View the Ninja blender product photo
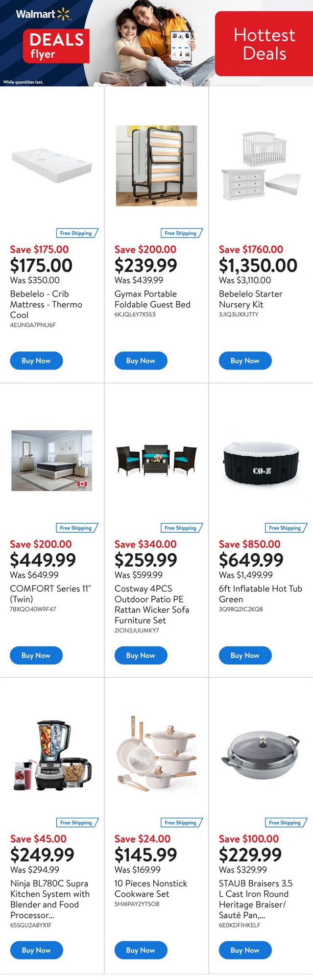 [52, 755]
